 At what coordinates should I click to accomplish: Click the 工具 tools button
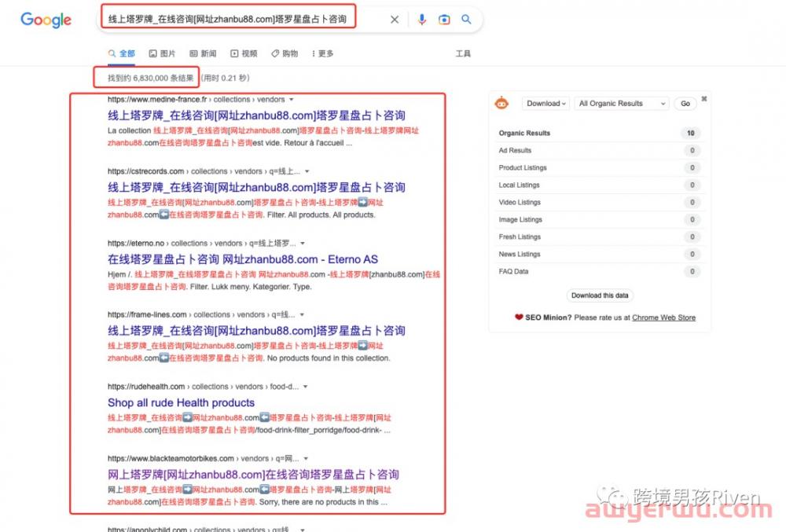(x=463, y=53)
